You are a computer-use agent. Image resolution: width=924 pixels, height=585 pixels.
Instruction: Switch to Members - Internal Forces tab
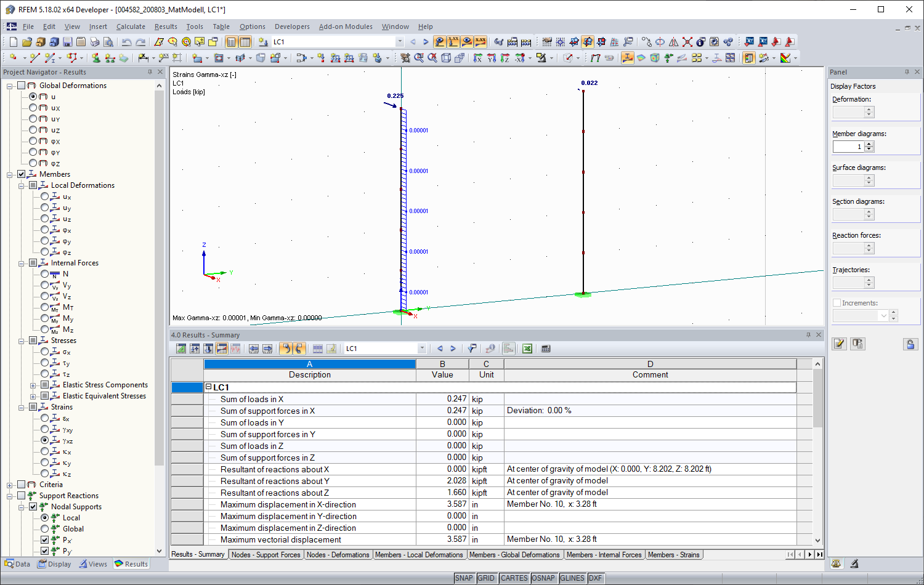click(x=604, y=554)
